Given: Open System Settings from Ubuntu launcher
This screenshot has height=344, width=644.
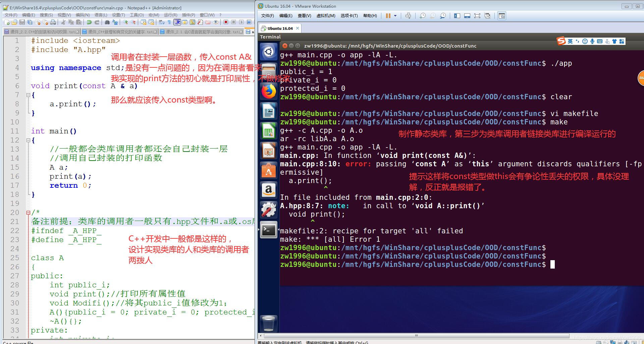Looking at the screenshot, I should pos(268,210).
